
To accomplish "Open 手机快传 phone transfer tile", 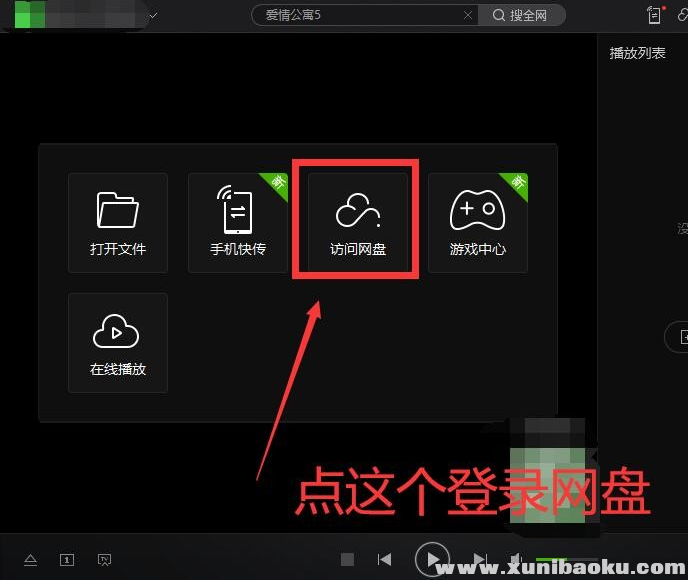I will (x=238, y=222).
